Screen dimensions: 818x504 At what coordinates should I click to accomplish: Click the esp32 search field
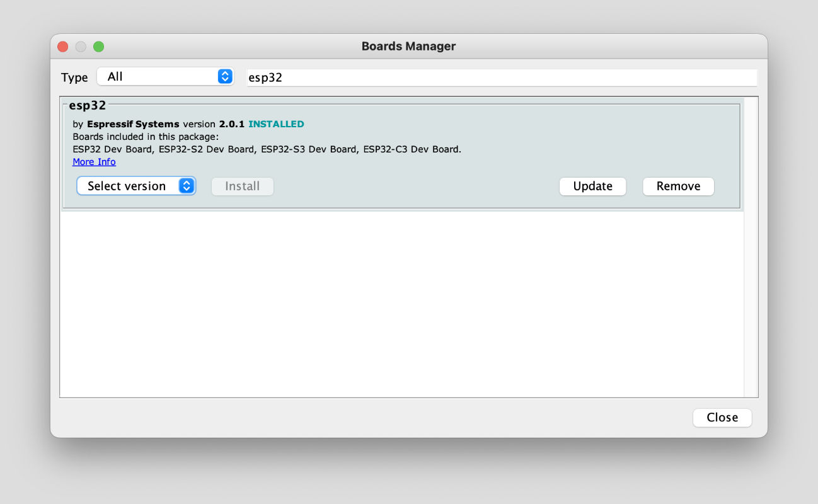click(x=501, y=77)
